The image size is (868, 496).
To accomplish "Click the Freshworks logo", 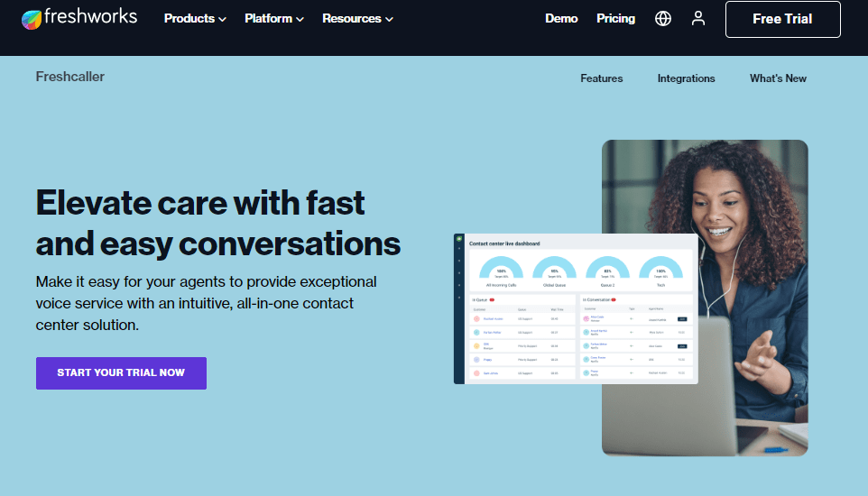I will (x=79, y=18).
